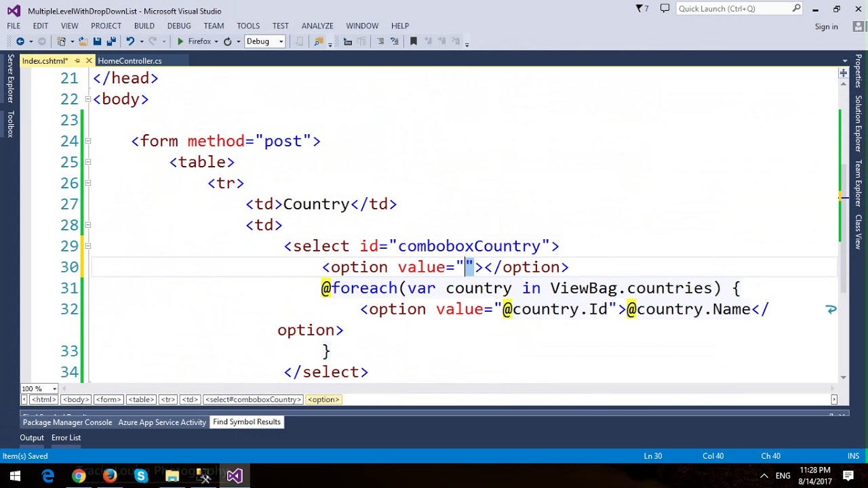Open Microsoft Edge from the taskbar

[47, 476]
